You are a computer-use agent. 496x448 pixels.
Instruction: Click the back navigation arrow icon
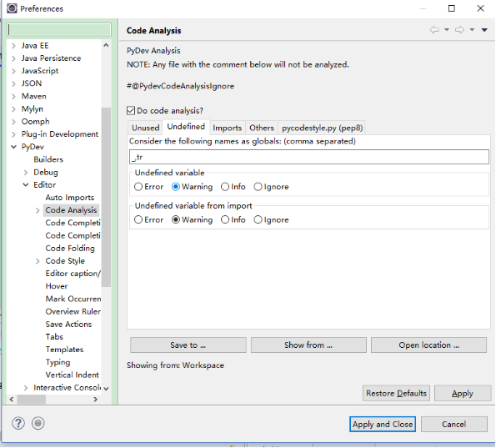[434, 30]
